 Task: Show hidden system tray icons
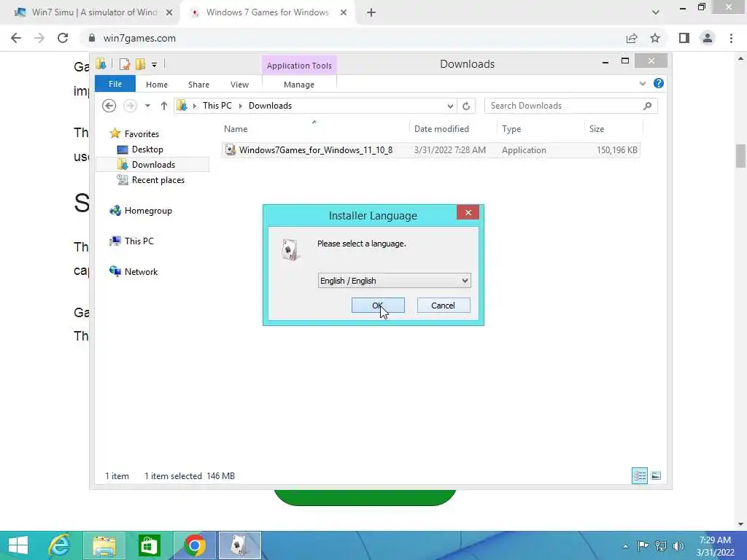[x=625, y=546]
